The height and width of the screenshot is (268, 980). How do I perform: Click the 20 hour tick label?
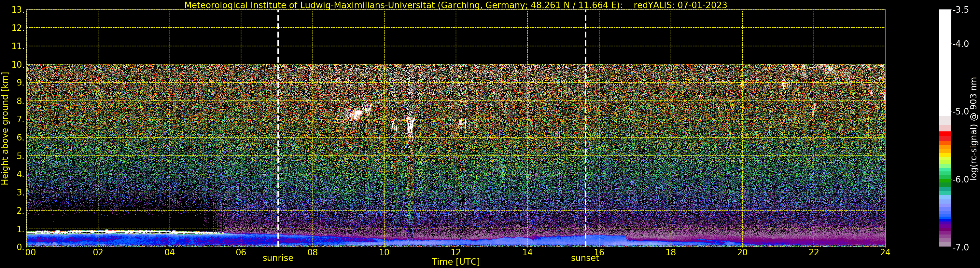point(742,252)
